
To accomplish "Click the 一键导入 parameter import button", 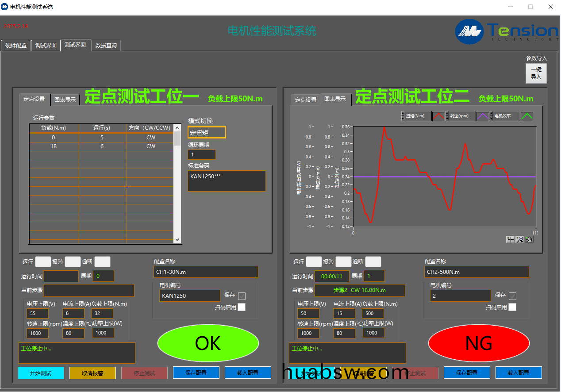I will [536, 73].
